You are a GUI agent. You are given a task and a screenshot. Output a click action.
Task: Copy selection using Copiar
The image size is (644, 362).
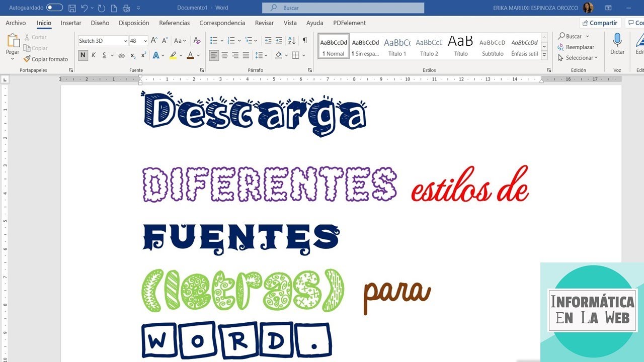click(35, 48)
